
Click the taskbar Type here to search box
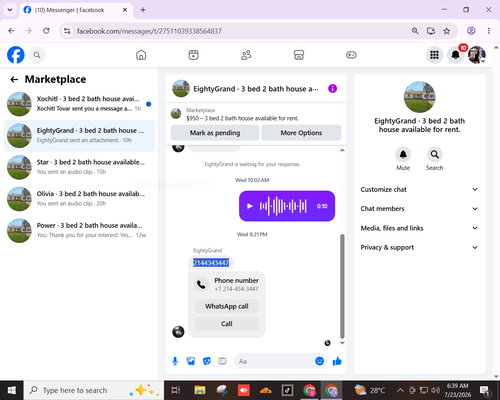point(93,390)
